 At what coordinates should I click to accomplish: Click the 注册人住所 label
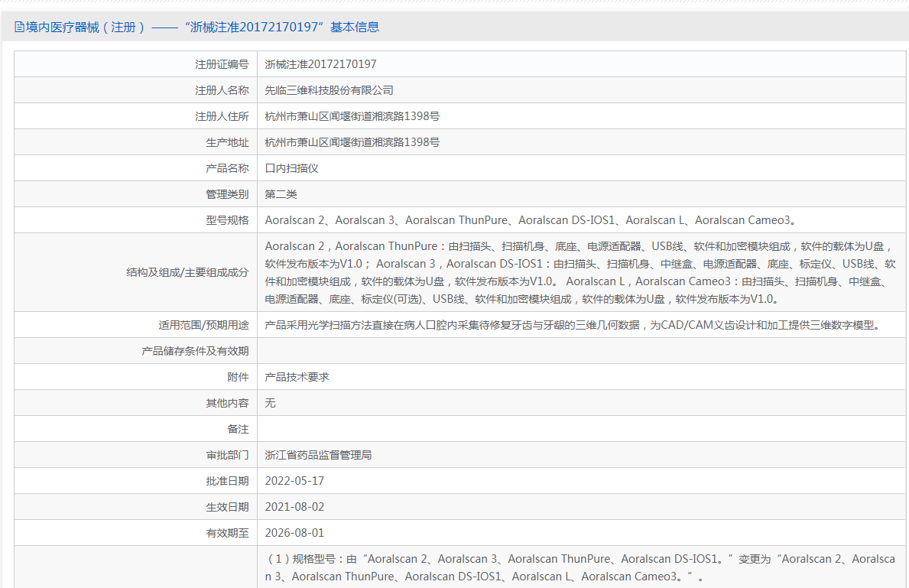[222, 116]
